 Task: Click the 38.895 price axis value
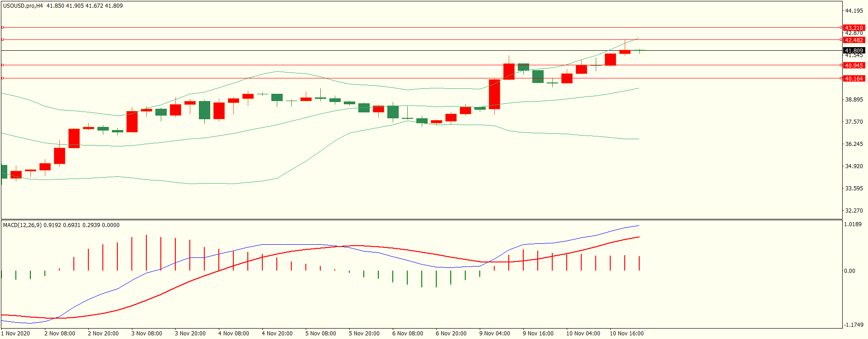854,99
